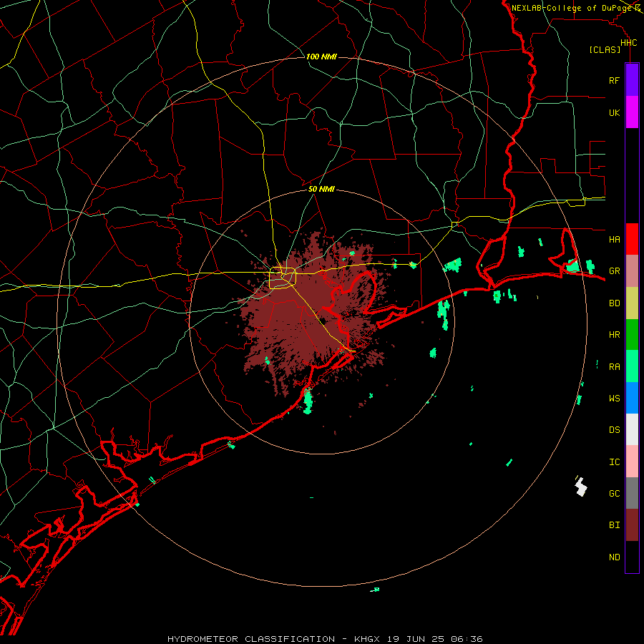Image resolution: width=644 pixels, height=644 pixels.
Task: Click the UK magenta legend swatch
Action: click(632, 112)
